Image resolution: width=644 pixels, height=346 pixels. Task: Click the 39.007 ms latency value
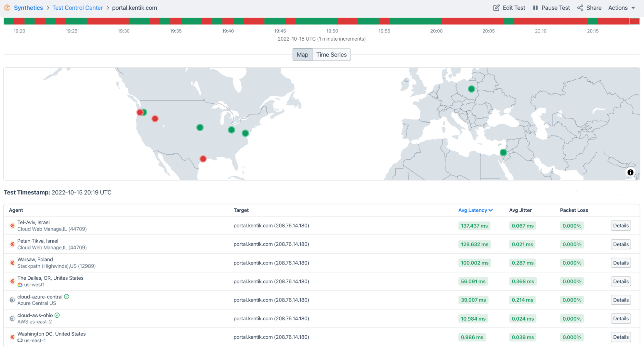473,300
